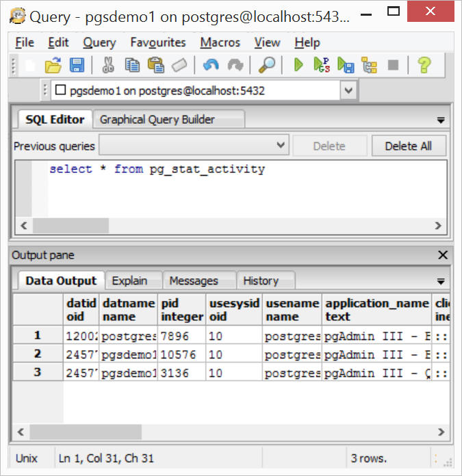Run pgScript with the PGS icon
Image resolution: width=462 pixels, height=476 pixels.
[x=322, y=65]
